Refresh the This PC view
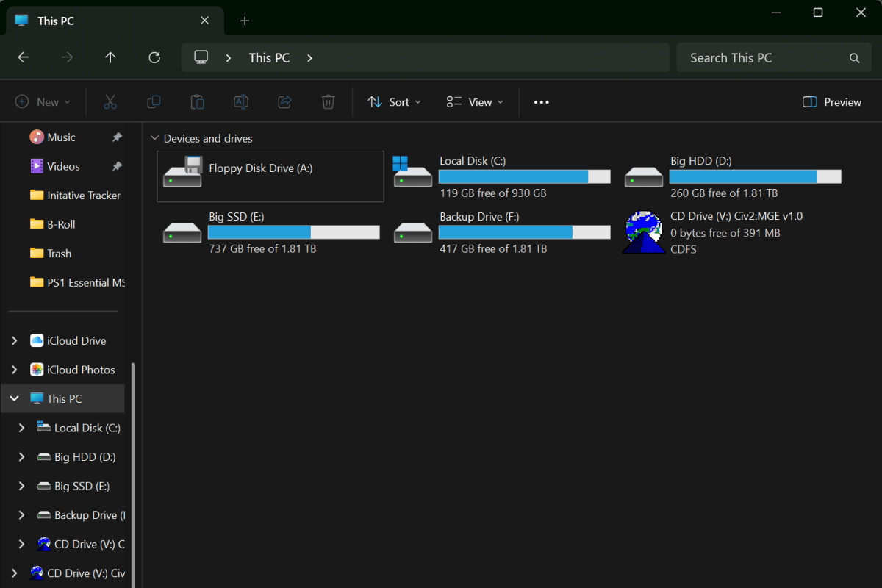 coord(154,57)
